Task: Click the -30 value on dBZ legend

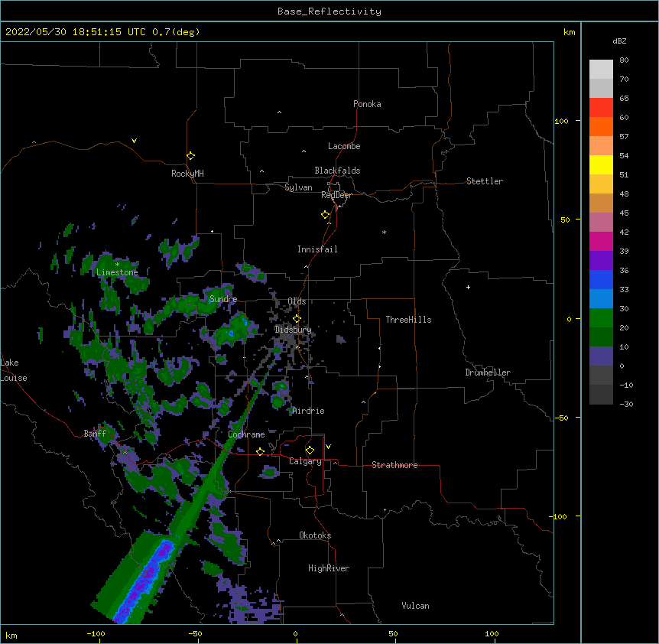Action: coord(626,404)
